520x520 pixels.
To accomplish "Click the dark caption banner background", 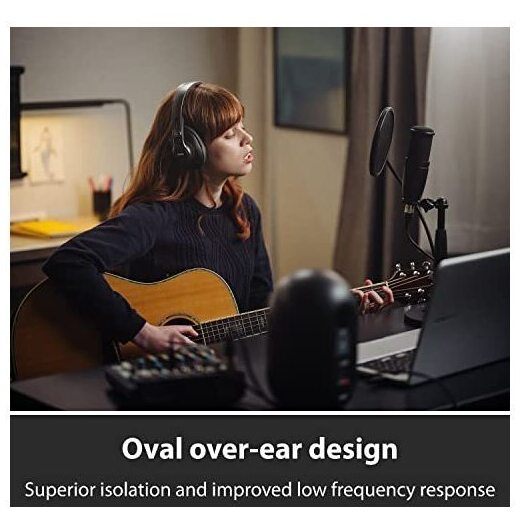I will coord(260,461).
